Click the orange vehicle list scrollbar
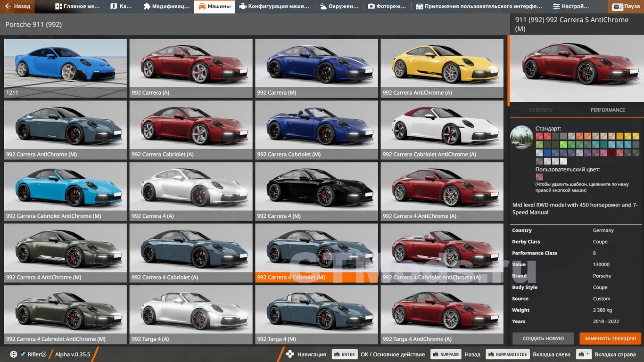Screen dimensions: 644x362 click(x=508, y=71)
